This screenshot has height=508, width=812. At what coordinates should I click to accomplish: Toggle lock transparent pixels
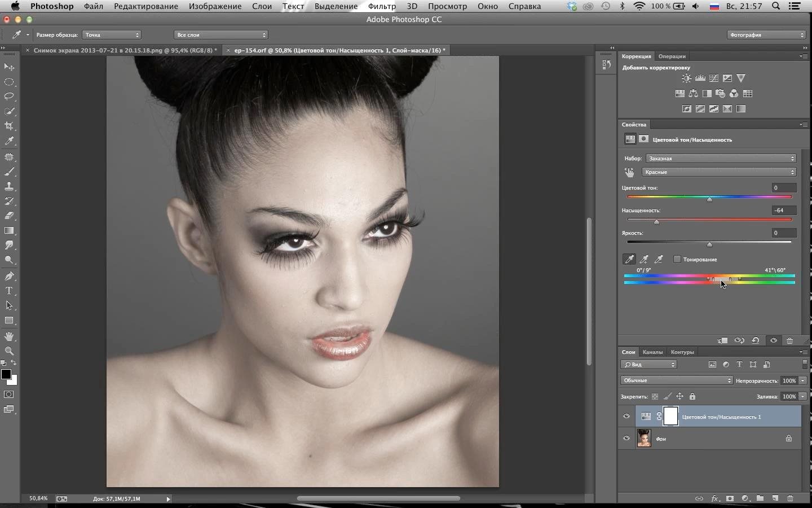click(655, 397)
